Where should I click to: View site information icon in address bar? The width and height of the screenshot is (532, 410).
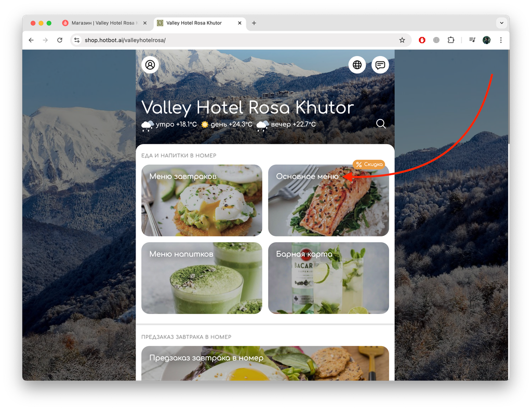click(x=77, y=40)
